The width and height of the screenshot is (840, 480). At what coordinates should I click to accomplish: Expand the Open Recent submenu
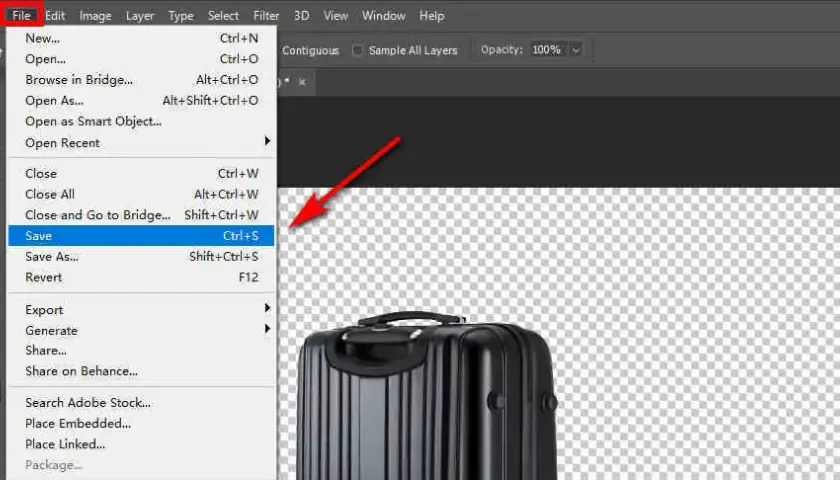pos(141,142)
